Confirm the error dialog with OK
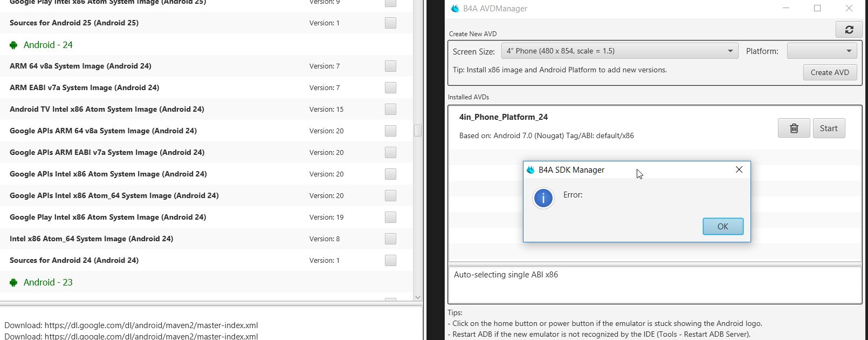868x340 pixels. [722, 227]
